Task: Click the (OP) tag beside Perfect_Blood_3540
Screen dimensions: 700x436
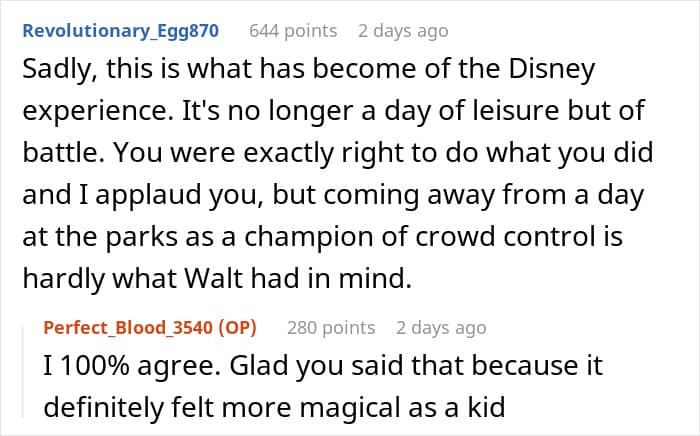Action: (236, 327)
